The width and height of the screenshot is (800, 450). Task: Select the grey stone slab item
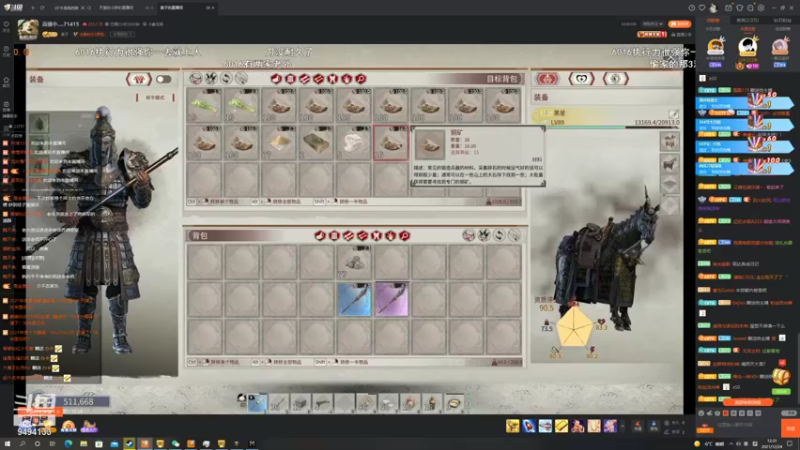pos(316,142)
